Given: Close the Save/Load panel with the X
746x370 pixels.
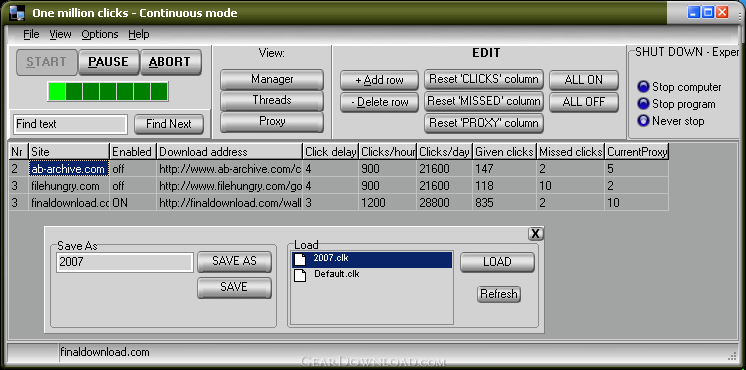Looking at the screenshot, I should click(x=535, y=234).
